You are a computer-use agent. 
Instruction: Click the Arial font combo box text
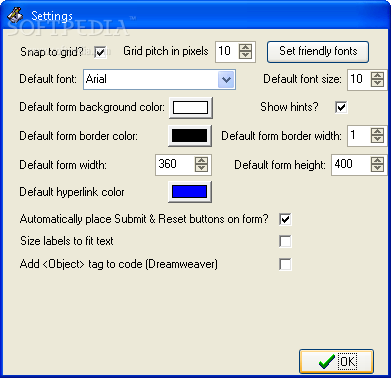coord(96,79)
